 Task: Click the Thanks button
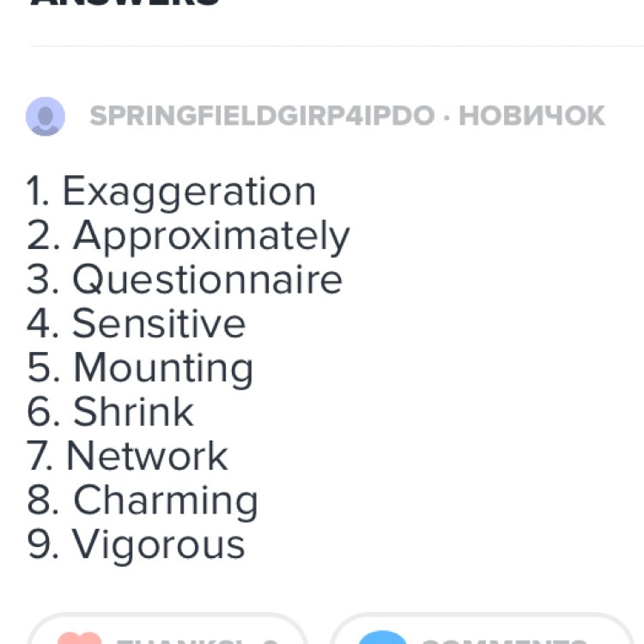167,629
